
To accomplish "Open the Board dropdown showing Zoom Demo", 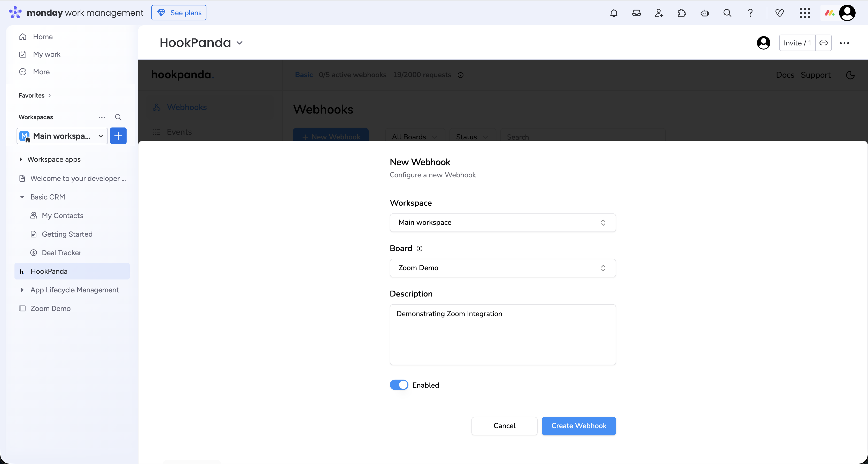I will (502, 268).
